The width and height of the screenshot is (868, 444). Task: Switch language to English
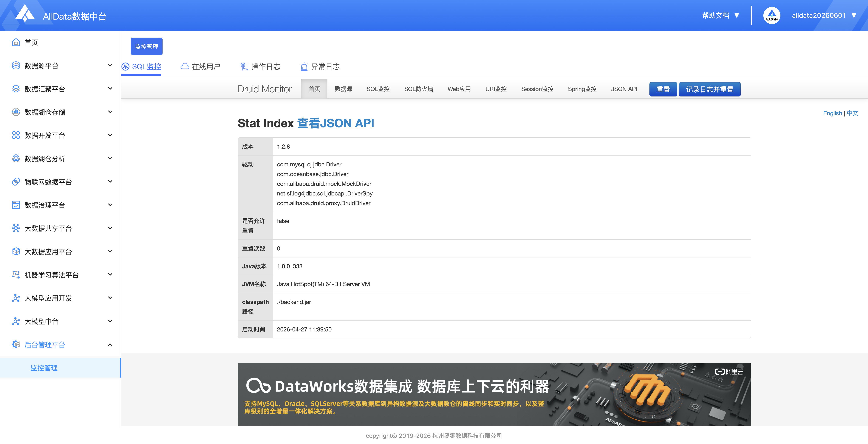click(x=832, y=113)
